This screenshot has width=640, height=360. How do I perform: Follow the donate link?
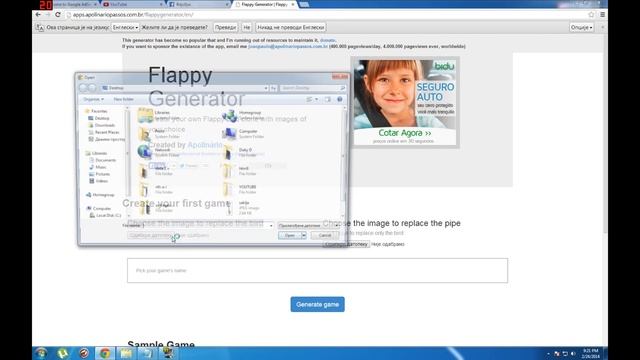tap(327, 40)
